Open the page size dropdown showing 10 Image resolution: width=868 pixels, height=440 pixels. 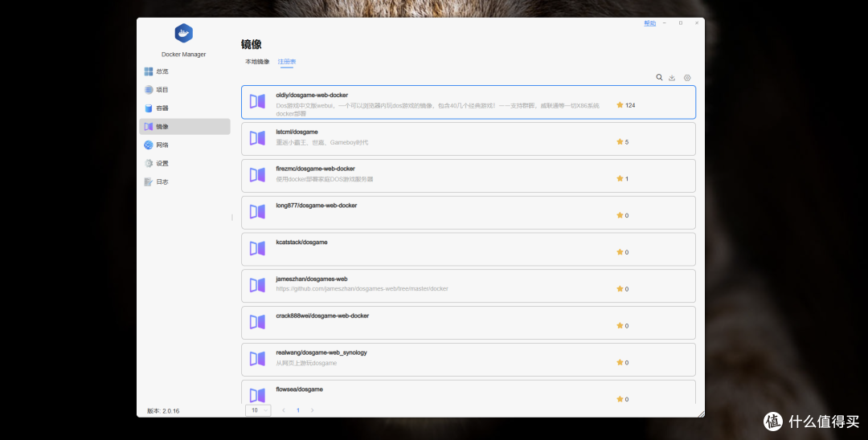[x=258, y=410]
